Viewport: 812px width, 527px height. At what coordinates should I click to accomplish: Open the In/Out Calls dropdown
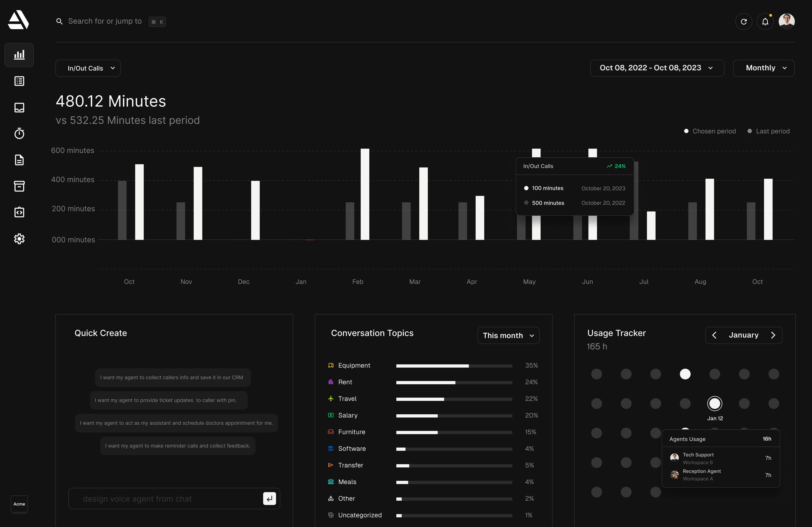pos(88,68)
